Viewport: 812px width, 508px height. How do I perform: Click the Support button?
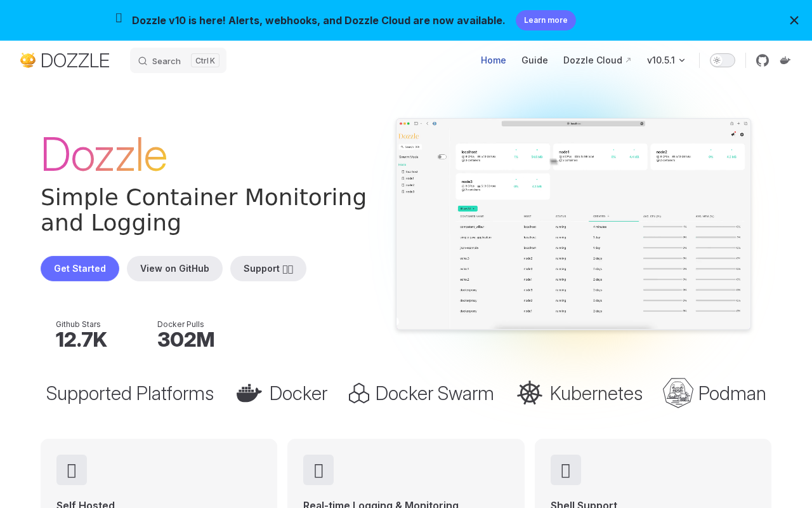tap(268, 269)
